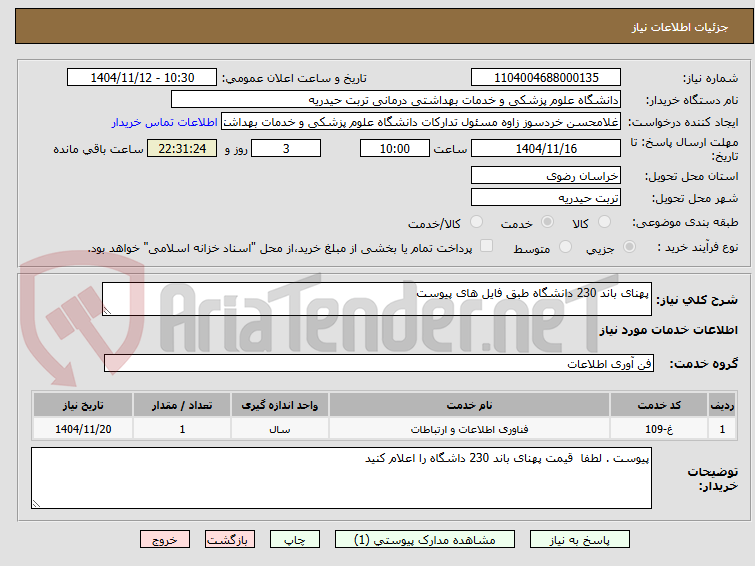Click the deadline hour 10:00 field

pyautogui.click(x=395, y=148)
